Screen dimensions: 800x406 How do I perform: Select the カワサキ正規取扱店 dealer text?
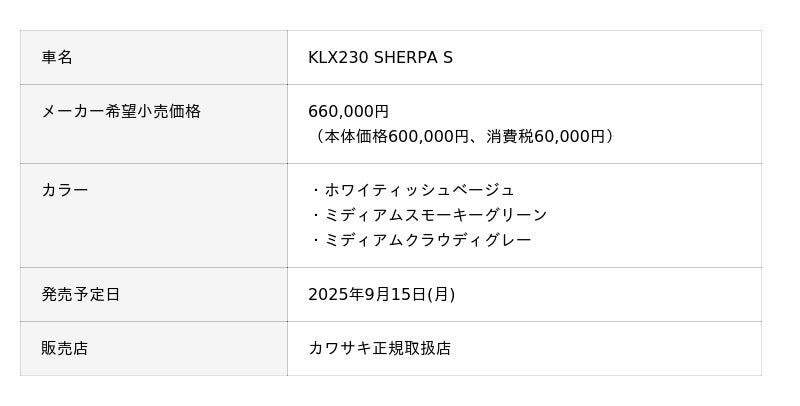point(380,349)
